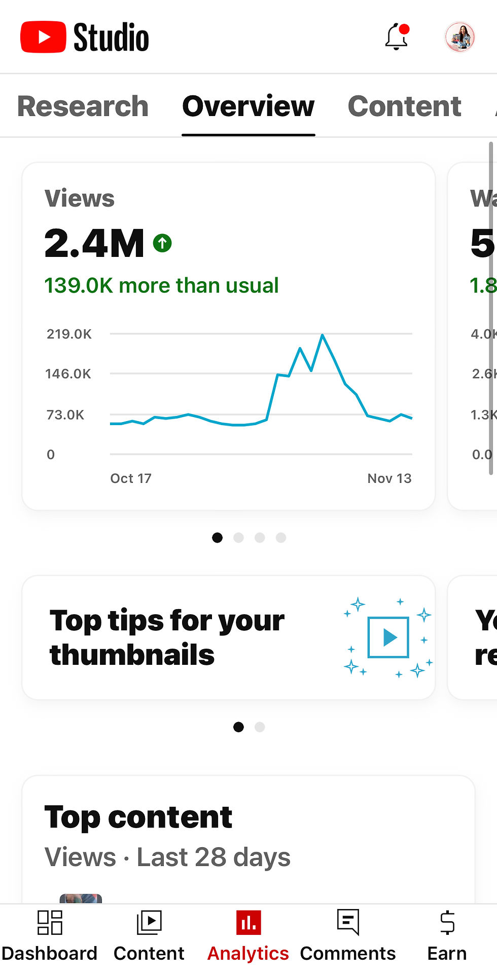Click the 139.0K more than usual text
This screenshot has height=980, width=497.
(x=161, y=285)
